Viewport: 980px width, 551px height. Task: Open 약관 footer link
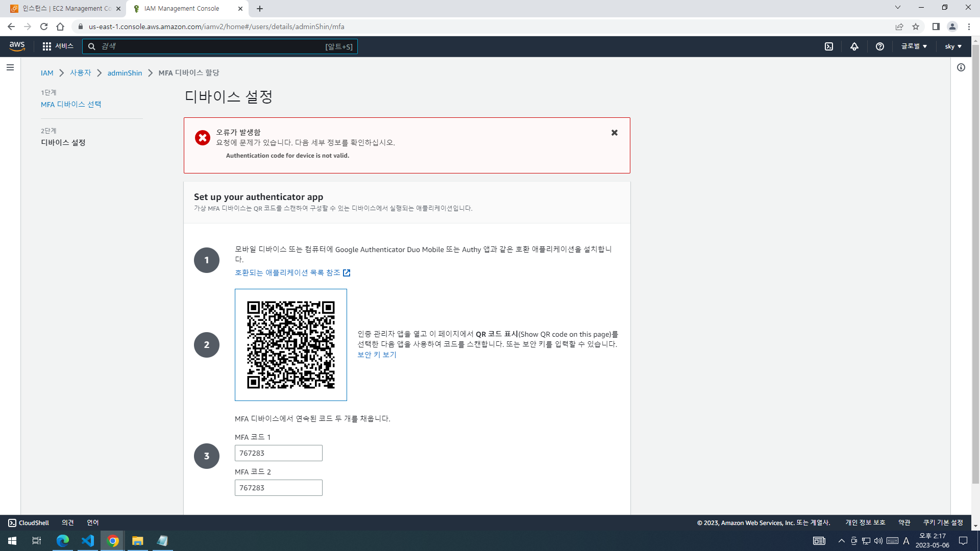click(x=904, y=523)
